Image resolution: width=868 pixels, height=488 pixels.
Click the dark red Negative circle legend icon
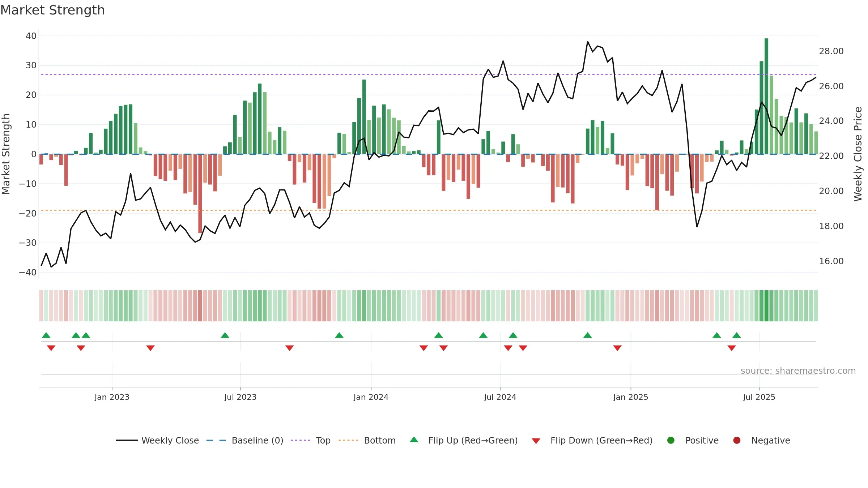[737, 440]
